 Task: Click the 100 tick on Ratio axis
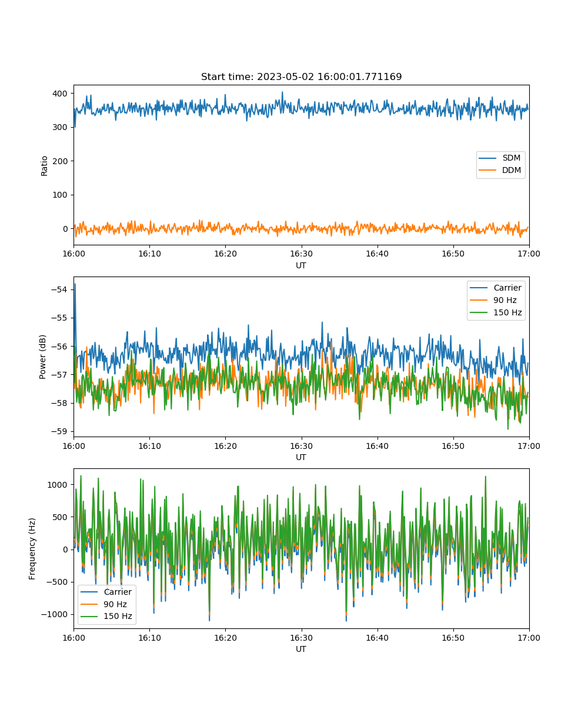61,195
